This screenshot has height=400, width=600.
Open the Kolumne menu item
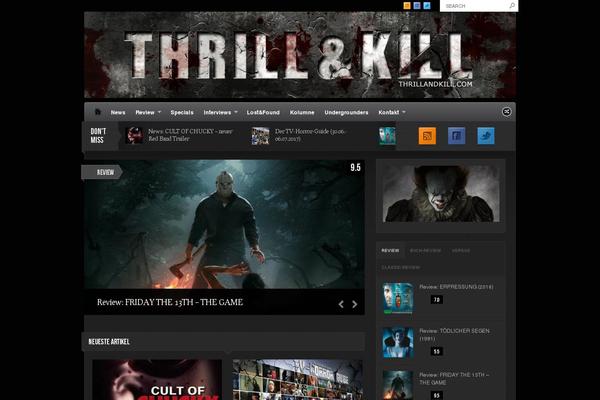(x=302, y=112)
